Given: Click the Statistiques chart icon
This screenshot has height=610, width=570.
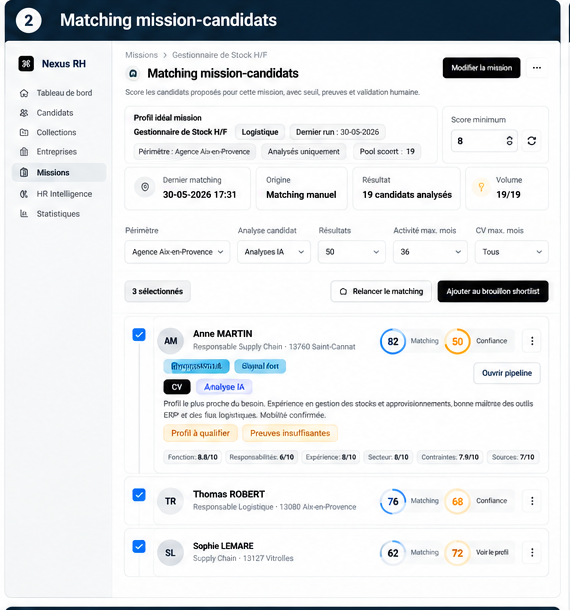Looking at the screenshot, I should (x=24, y=214).
